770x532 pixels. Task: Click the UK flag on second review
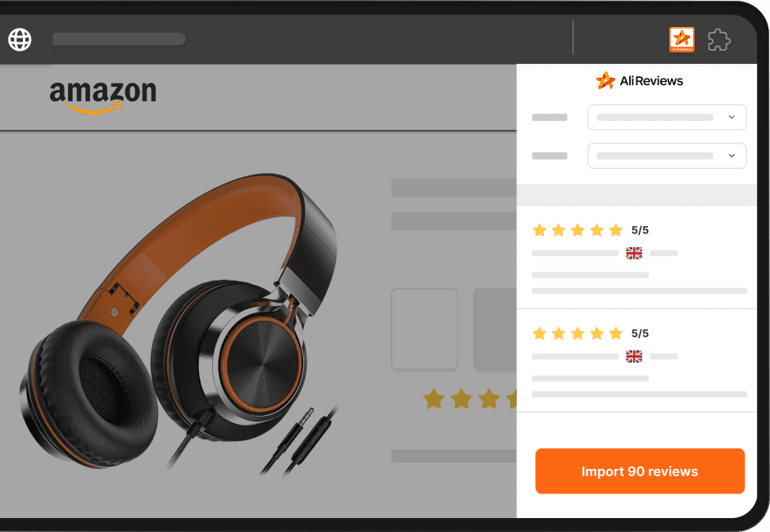(634, 356)
